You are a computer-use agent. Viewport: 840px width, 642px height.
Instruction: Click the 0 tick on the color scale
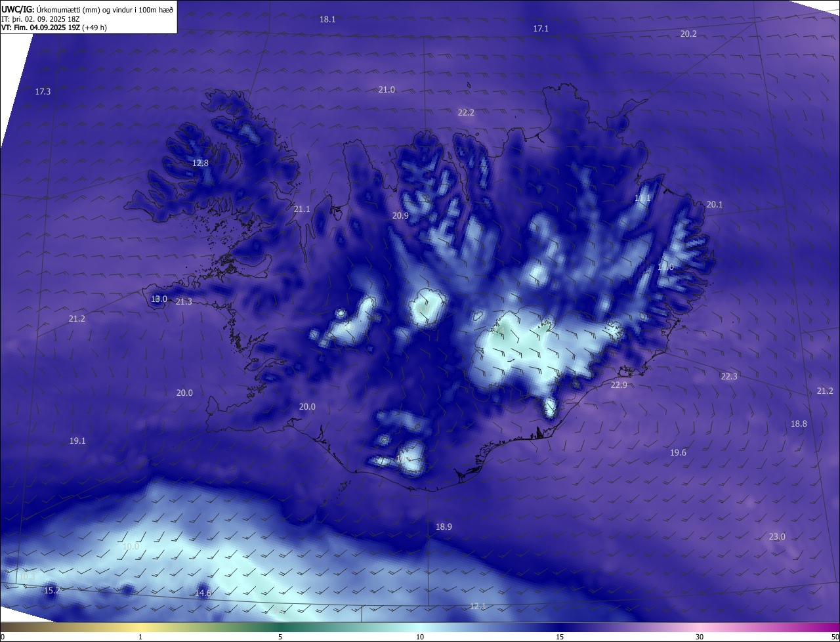pyautogui.click(x=3, y=637)
